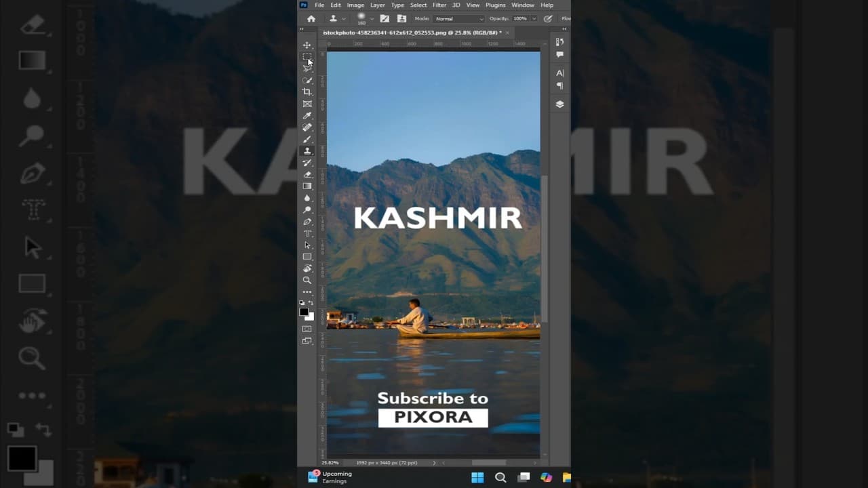The image size is (868, 488).
Task: Select the Rectangular Marquee tool
Action: pos(307,56)
